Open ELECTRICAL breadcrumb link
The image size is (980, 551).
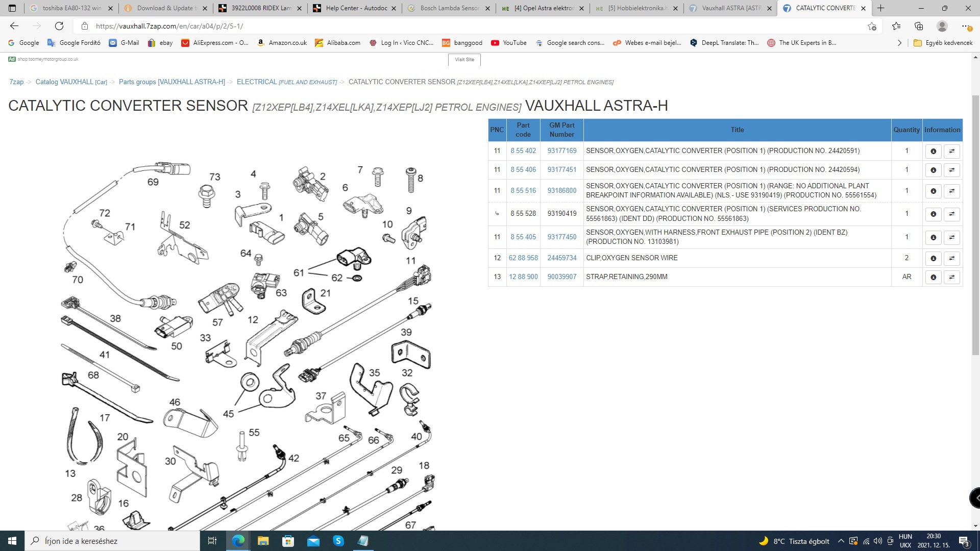pos(257,82)
